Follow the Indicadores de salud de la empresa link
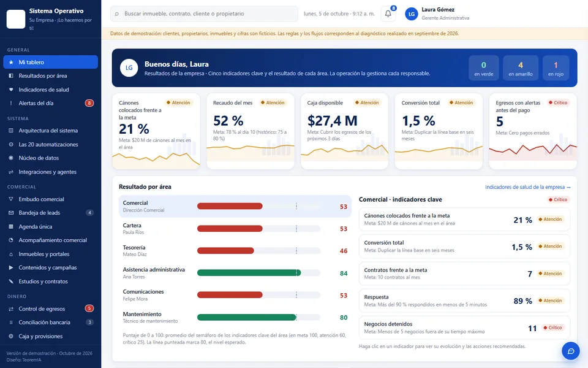This screenshot has width=588, height=368. pos(527,187)
